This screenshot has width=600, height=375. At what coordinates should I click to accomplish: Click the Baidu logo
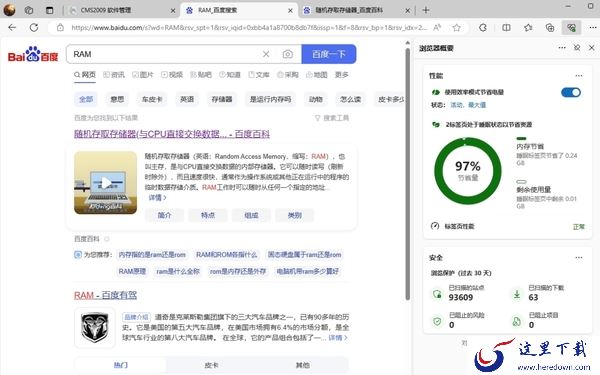point(33,54)
